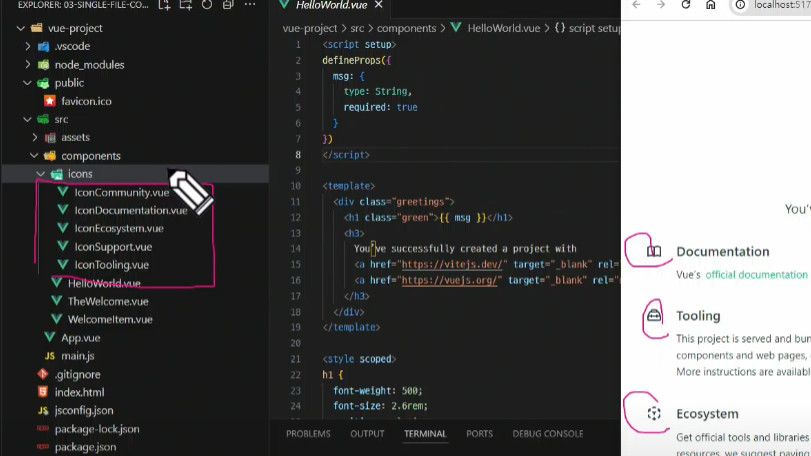Viewport: 811px width, 456px height.
Task: Click the browser Home button
Action: pyautogui.click(x=711, y=5)
